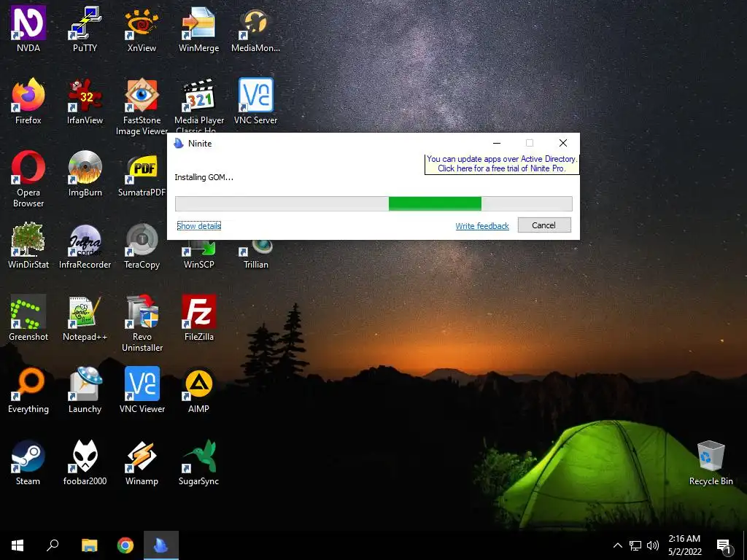Image resolution: width=747 pixels, height=560 pixels.
Task: Click the Everything search icon
Action: 28,390
